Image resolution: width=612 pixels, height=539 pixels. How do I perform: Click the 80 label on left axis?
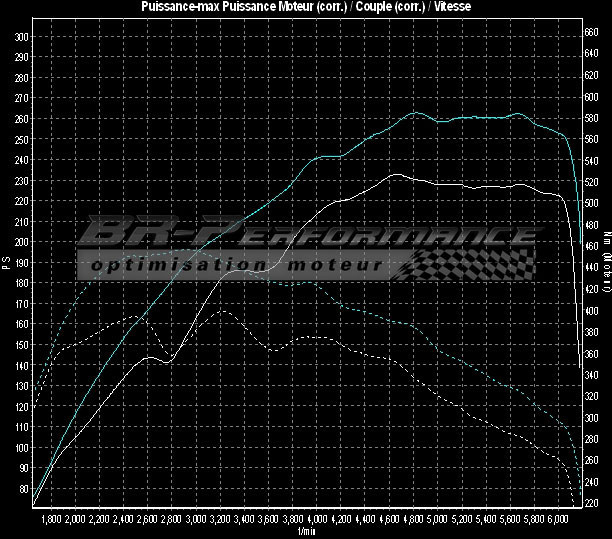click(23, 489)
